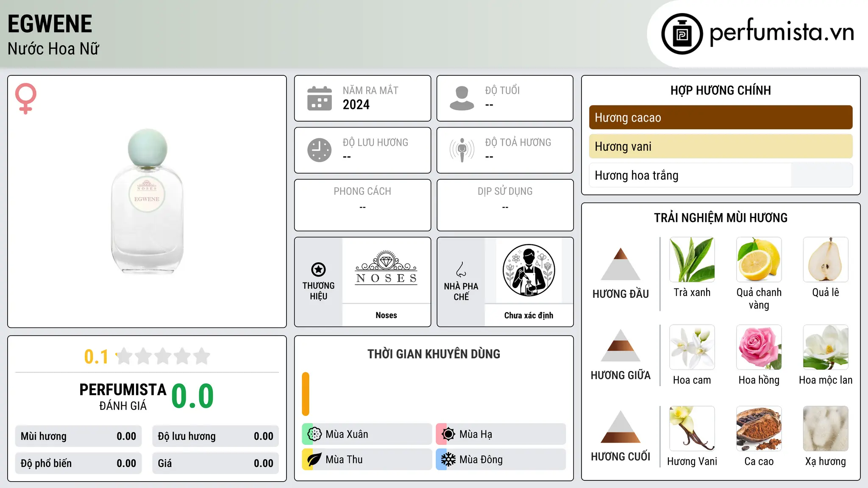The image size is (868, 488).
Task: Click the Thời gian khuyên dùng heading
Action: pyautogui.click(x=434, y=354)
